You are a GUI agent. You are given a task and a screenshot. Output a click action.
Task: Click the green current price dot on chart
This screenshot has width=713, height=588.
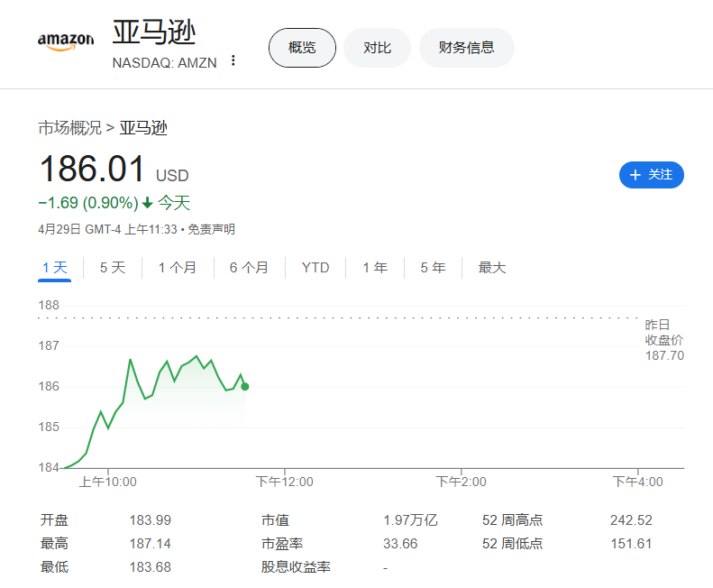click(x=245, y=387)
